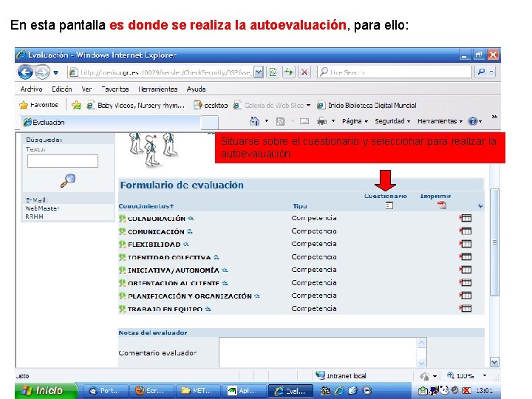Viewport: 532px width, 399px height.
Task: Open the Ayuda menu
Action: [x=196, y=89]
